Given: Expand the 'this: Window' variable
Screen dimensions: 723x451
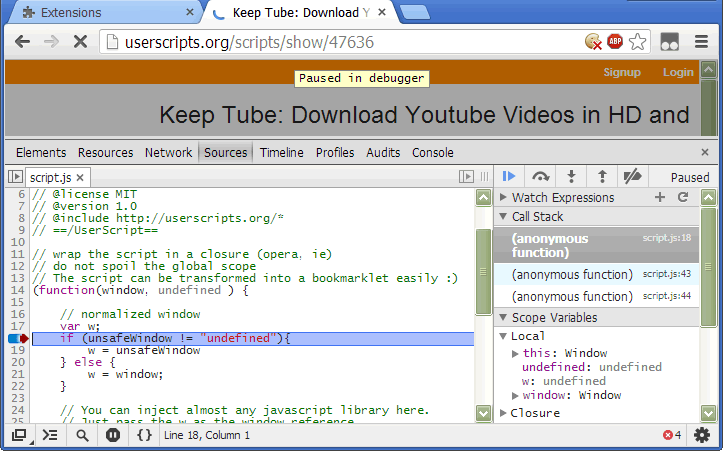Looking at the screenshot, I should pos(515,353).
